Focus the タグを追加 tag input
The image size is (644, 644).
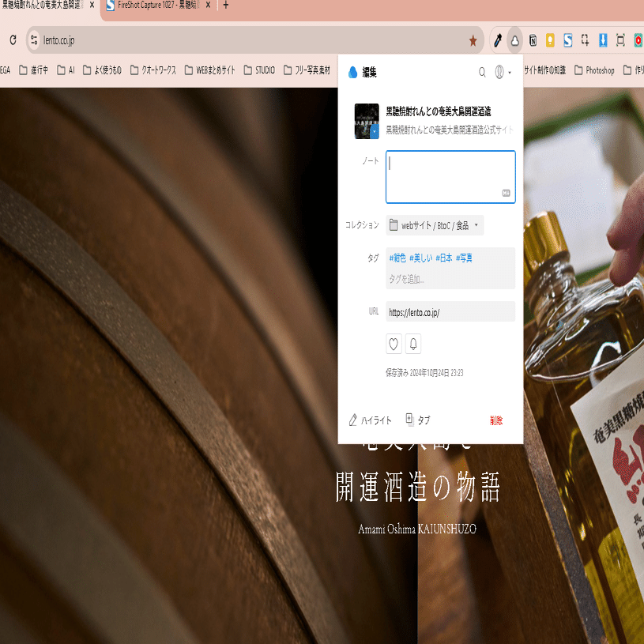click(450, 279)
